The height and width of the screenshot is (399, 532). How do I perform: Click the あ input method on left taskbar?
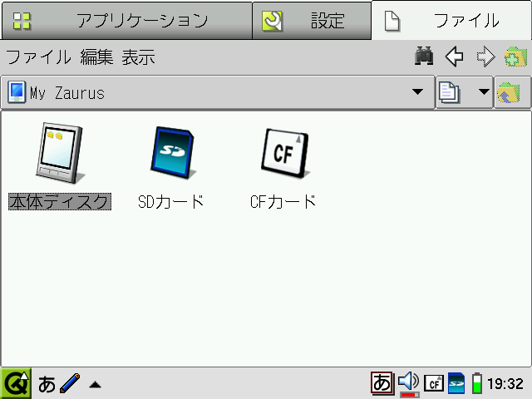click(x=47, y=384)
